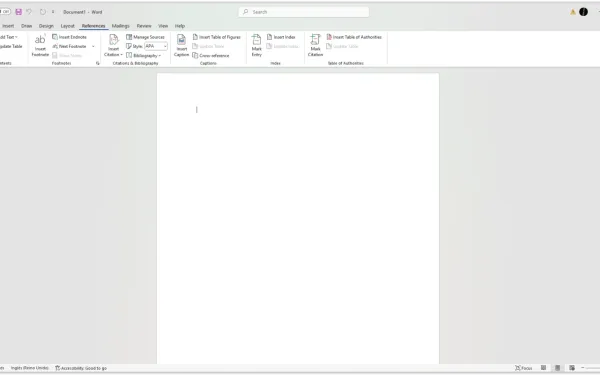The image size is (600, 375).
Task: Click Insert Table of Authorities
Action: point(354,37)
